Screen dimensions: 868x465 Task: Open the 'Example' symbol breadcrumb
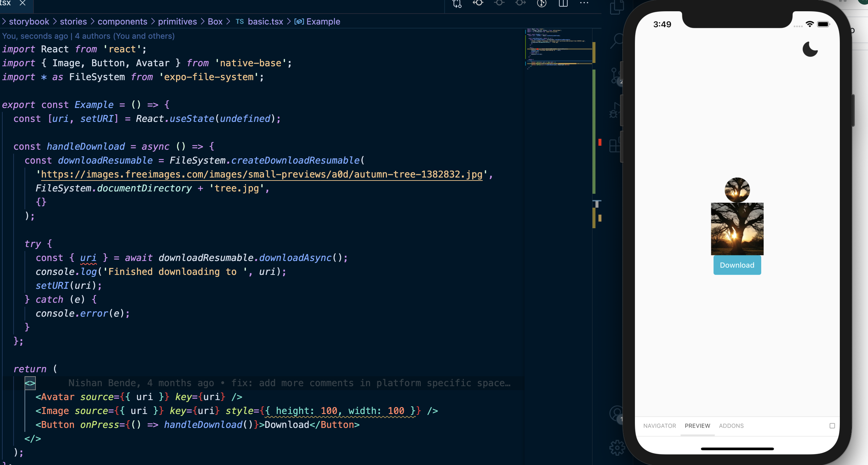323,22
